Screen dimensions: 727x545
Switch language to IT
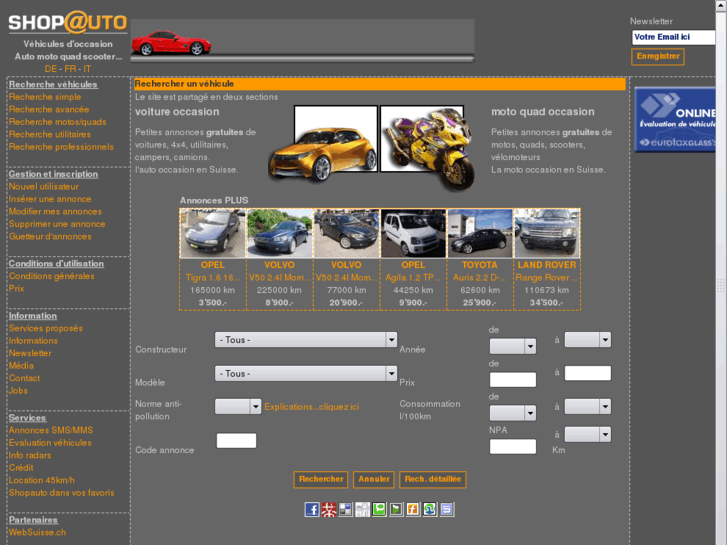[x=87, y=69]
